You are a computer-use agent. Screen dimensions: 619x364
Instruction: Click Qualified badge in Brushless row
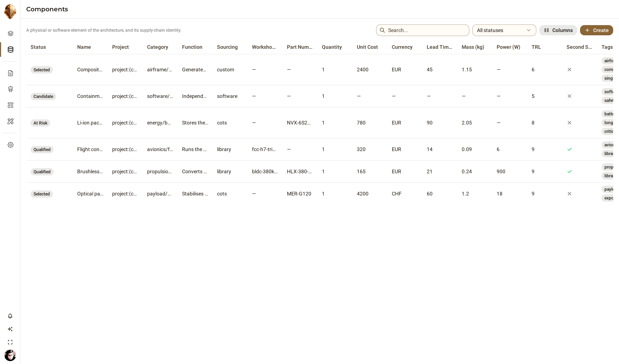point(42,172)
